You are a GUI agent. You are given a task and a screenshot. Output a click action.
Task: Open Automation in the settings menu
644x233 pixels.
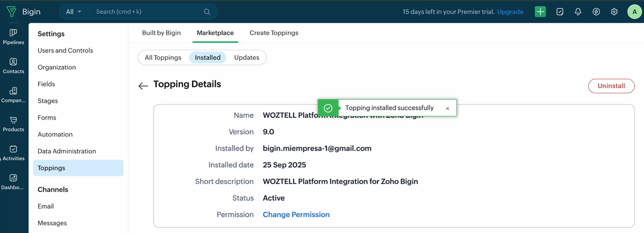tap(55, 134)
